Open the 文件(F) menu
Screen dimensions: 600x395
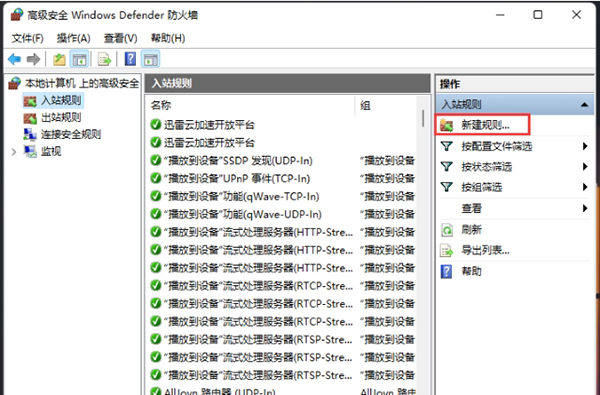[28, 38]
